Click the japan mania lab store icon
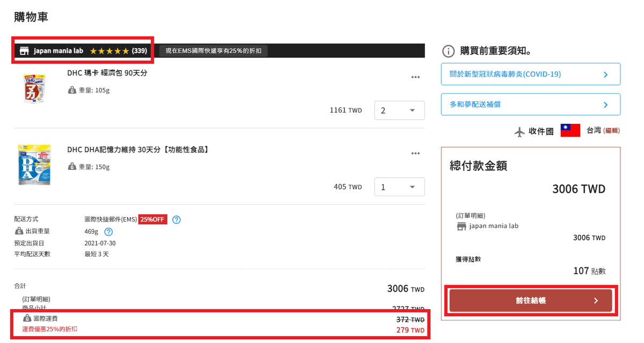The image size is (644, 343). (24, 51)
